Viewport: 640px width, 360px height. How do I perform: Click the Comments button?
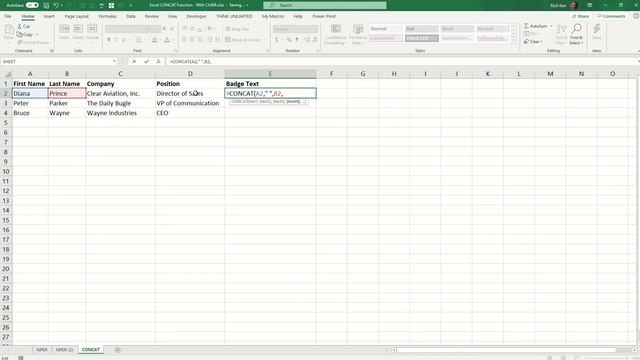611,16
